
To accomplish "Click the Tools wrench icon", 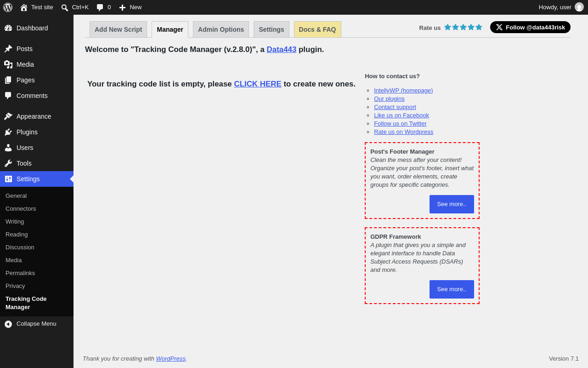I will click(8, 163).
